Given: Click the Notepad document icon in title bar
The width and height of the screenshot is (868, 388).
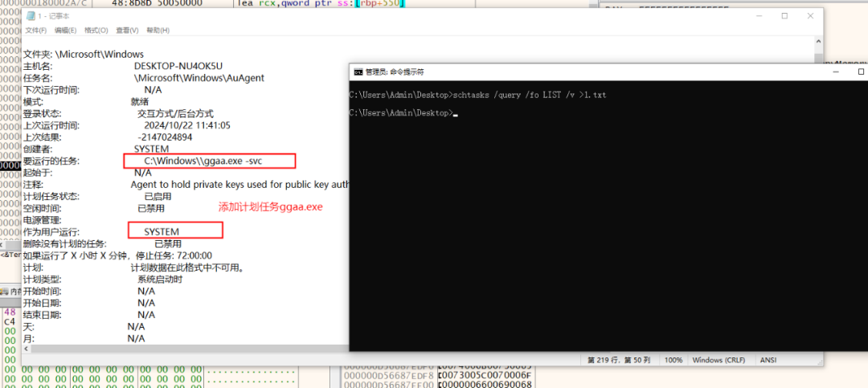Looking at the screenshot, I should coord(30,16).
